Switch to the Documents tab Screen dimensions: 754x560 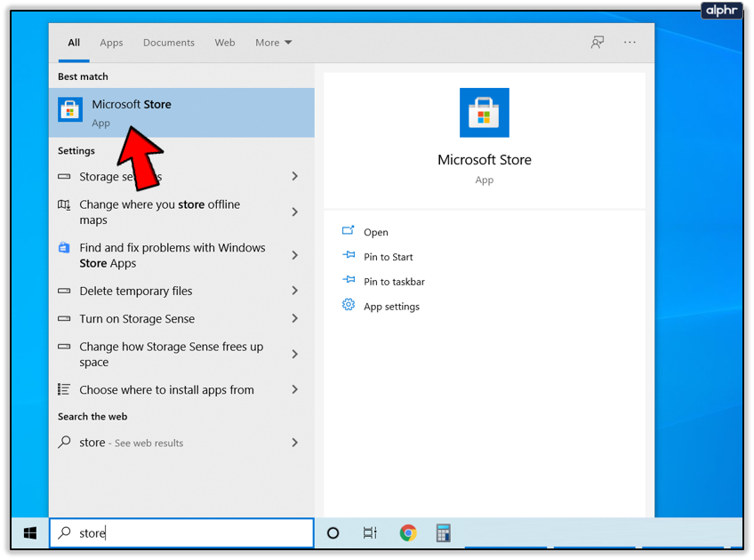(x=168, y=43)
